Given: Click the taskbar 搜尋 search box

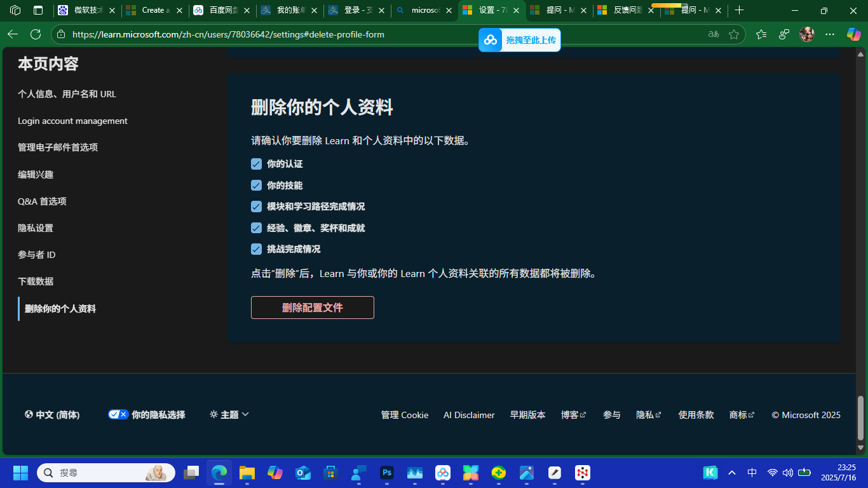Looking at the screenshot, I should (x=106, y=473).
